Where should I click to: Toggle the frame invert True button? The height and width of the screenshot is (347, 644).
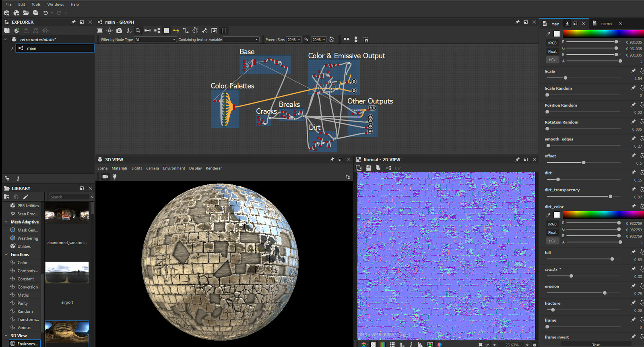pos(596,345)
